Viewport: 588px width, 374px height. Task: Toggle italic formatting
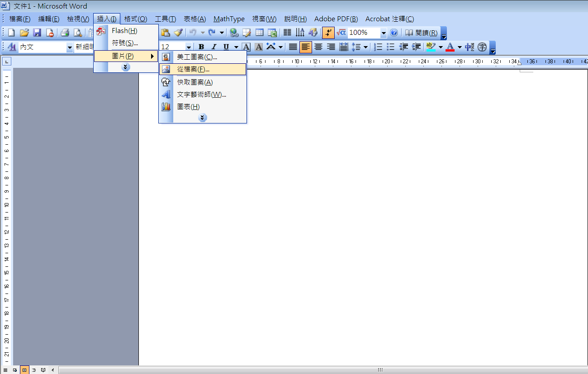tap(214, 47)
